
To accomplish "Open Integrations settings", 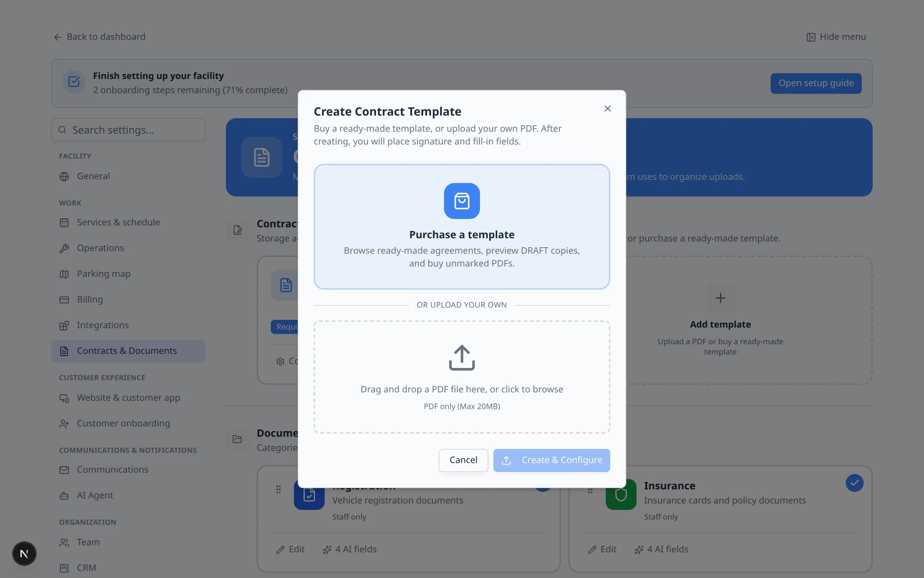I will (x=128, y=325).
